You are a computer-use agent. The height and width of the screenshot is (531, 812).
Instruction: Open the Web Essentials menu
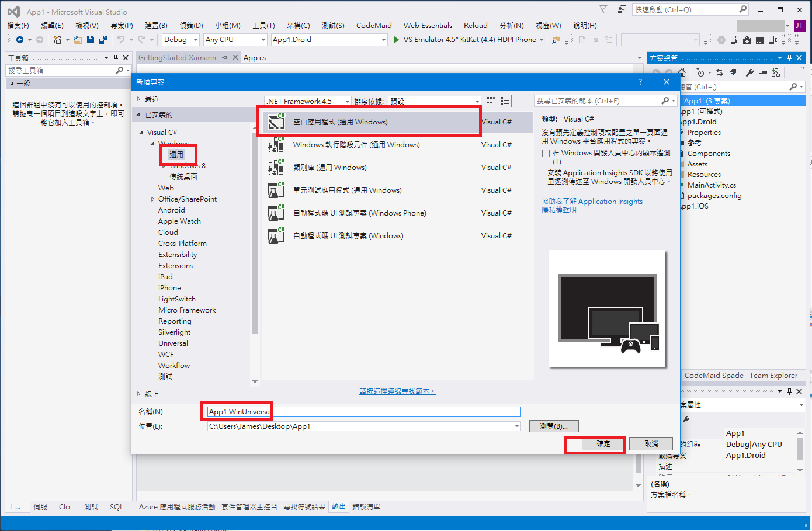(x=428, y=26)
